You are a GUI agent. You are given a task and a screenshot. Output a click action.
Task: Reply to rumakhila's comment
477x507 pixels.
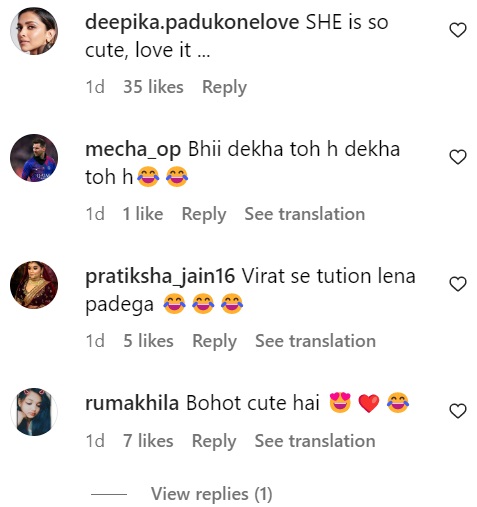click(214, 441)
